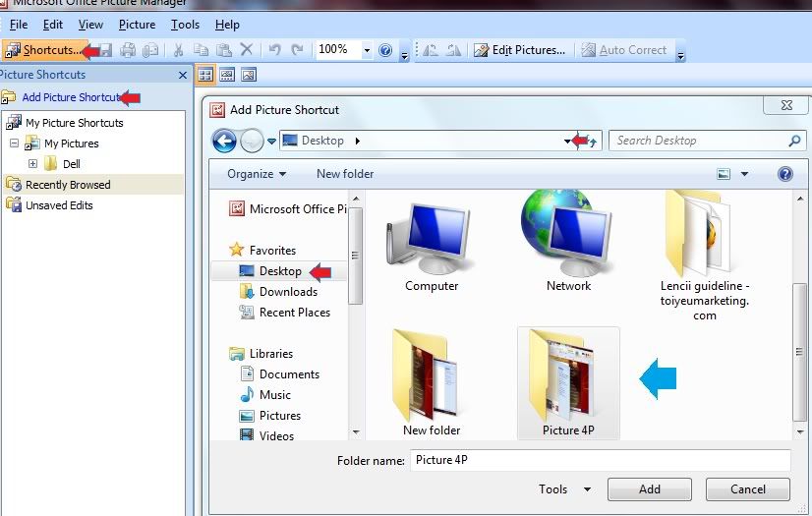
Task: Close the Picture Shortcuts pane
Action: (182, 75)
